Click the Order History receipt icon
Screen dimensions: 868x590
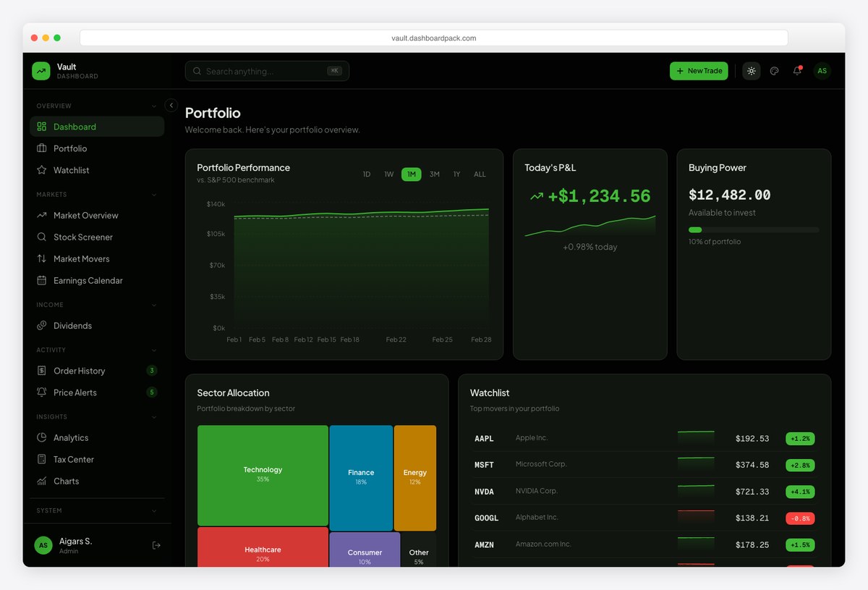41,371
